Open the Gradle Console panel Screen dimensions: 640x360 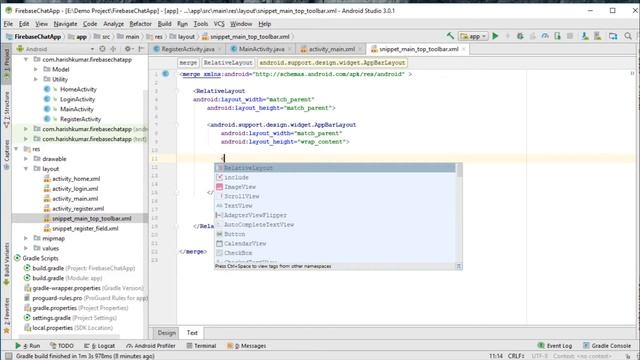point(607,346)
